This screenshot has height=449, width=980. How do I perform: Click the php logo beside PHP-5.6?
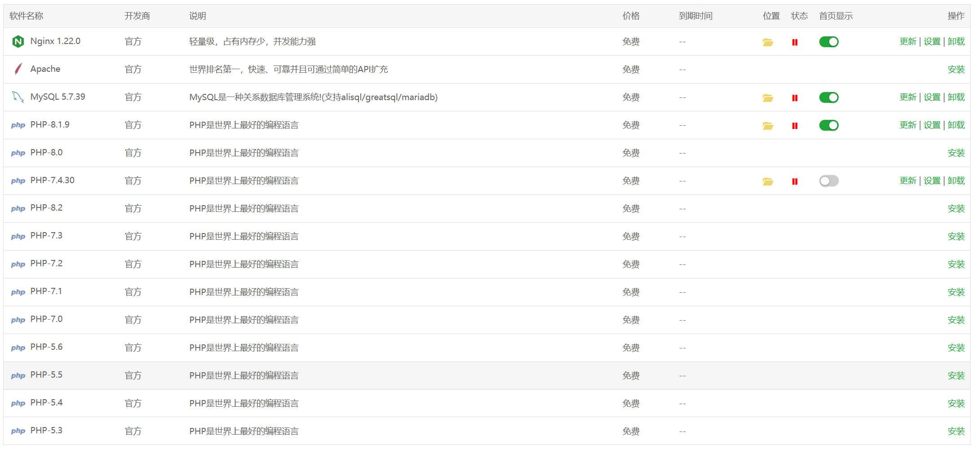click(18, 348)
